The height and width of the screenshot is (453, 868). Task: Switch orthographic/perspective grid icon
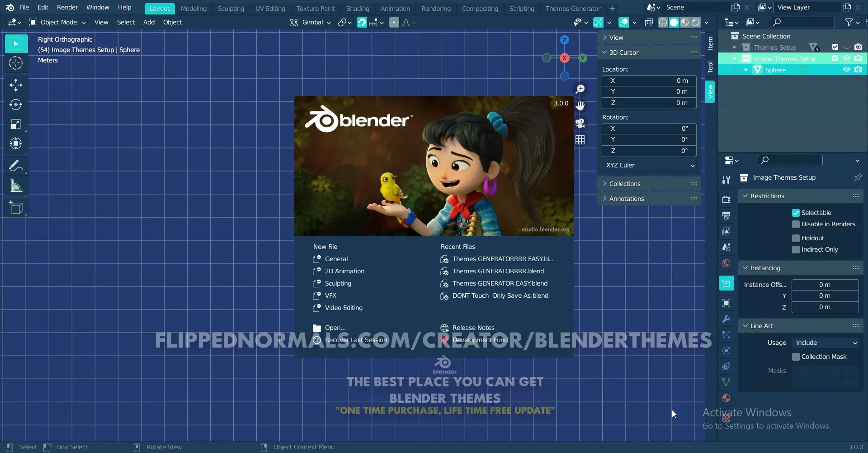[580, 140]
